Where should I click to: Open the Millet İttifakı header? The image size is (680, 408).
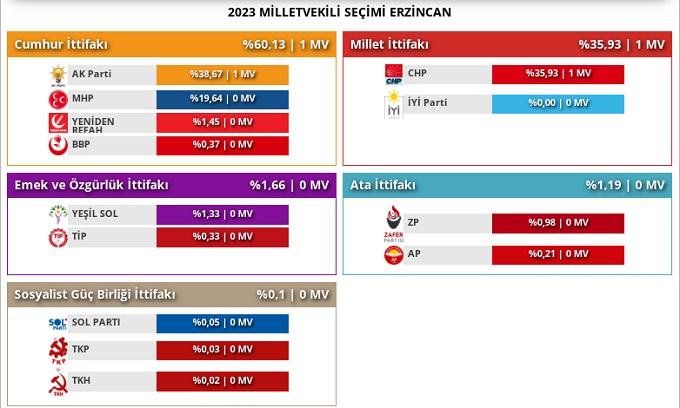coord(507,44)
